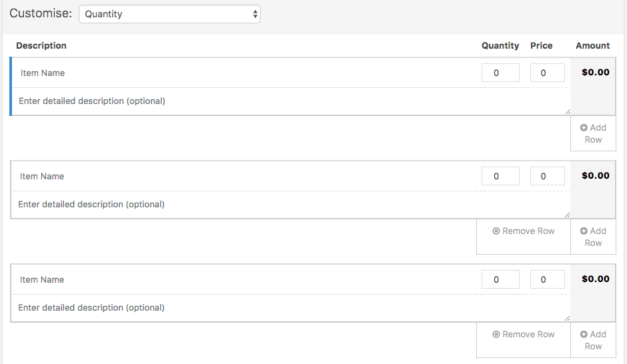Screen dimensions: 627x364
Task: Click the third description textarea's resize handle
Action: (x=568, y=319)
